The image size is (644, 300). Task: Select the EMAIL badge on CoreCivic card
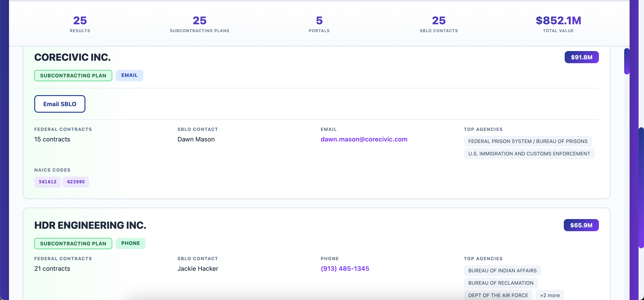click(130, 75)
